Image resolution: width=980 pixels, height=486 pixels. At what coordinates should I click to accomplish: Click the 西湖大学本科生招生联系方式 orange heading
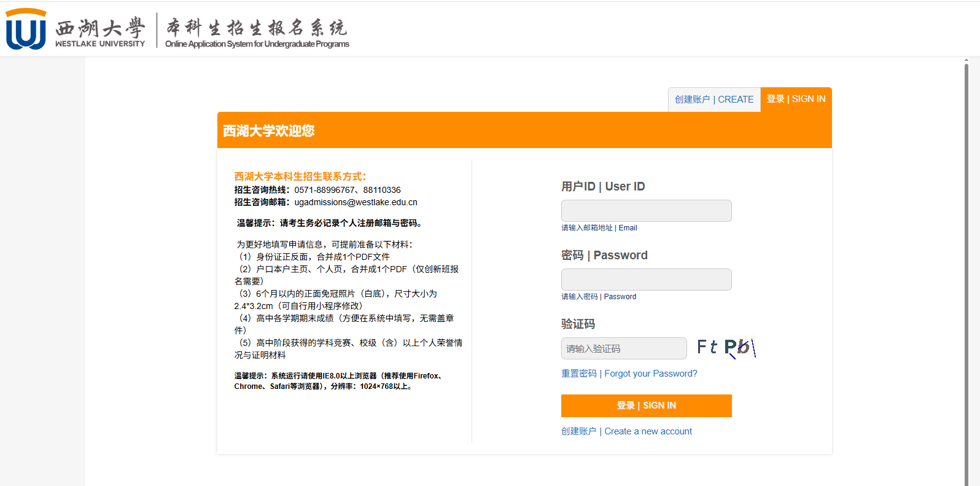pyautogui.click(x=300, y=176)
